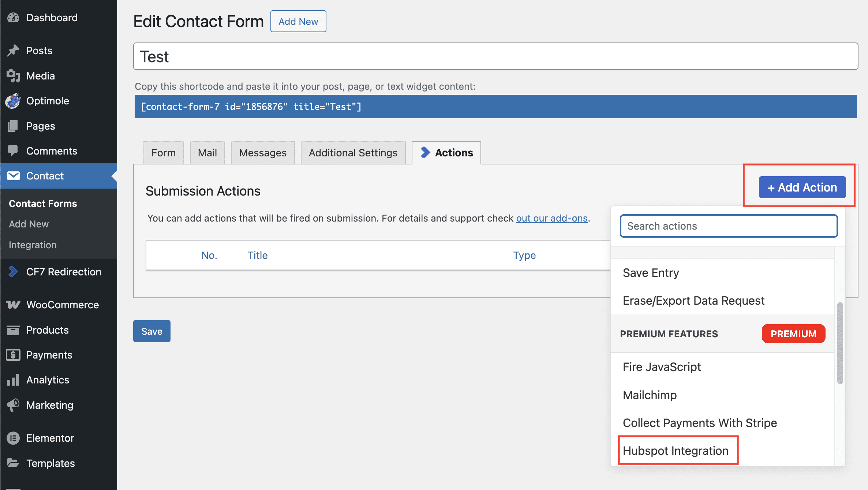868x490 pixels.
Task: Click the Elementor logo icon
Action: tap(13, 438)
